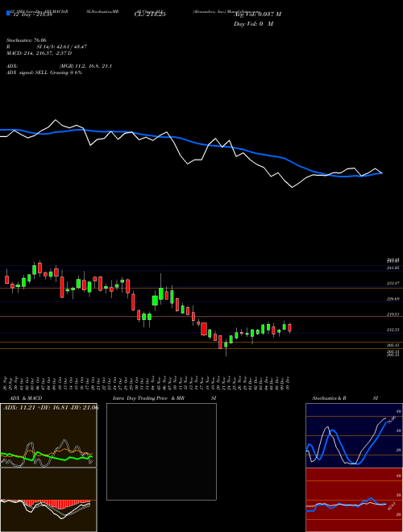Click the red MACD histogram bars

click(56, 505)
